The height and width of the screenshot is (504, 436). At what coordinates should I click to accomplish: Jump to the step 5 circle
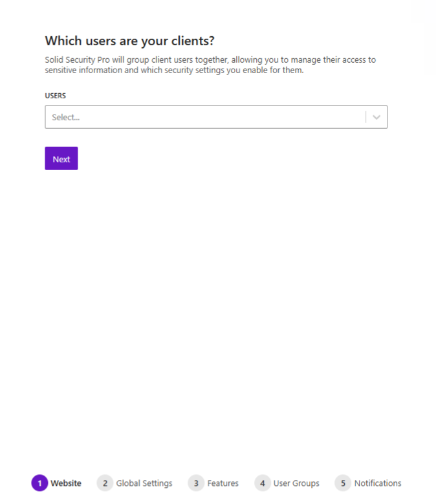[343, 483]
